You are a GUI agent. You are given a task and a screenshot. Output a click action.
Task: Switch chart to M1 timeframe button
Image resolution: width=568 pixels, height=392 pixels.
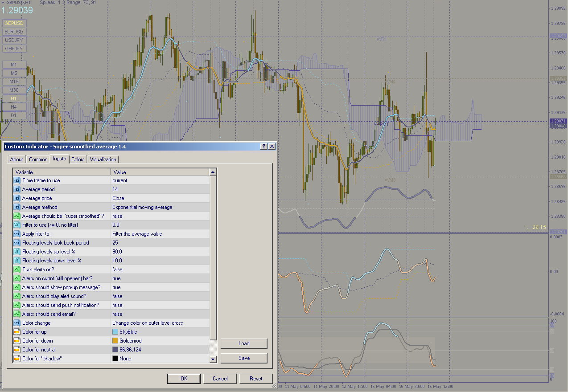click(14, 65)
